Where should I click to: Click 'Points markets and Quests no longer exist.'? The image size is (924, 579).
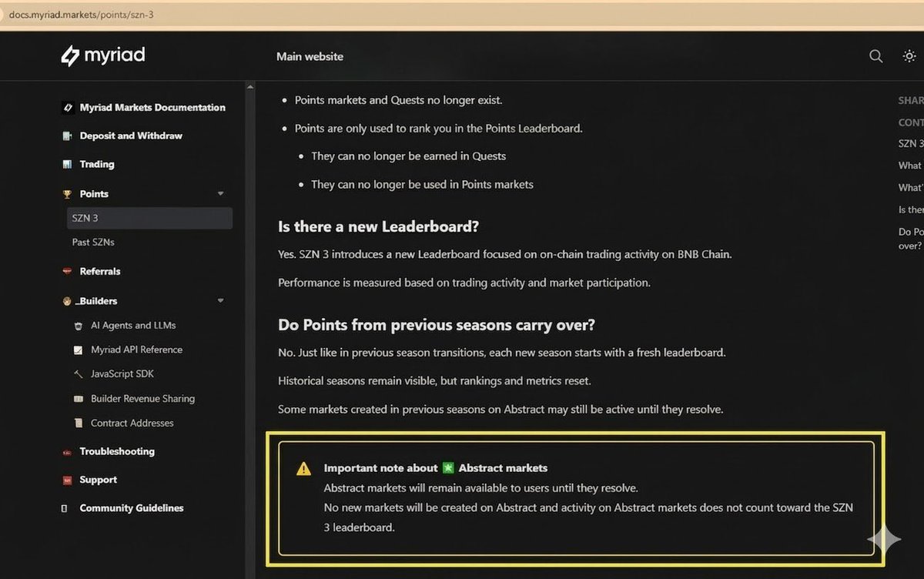(399, 100)
